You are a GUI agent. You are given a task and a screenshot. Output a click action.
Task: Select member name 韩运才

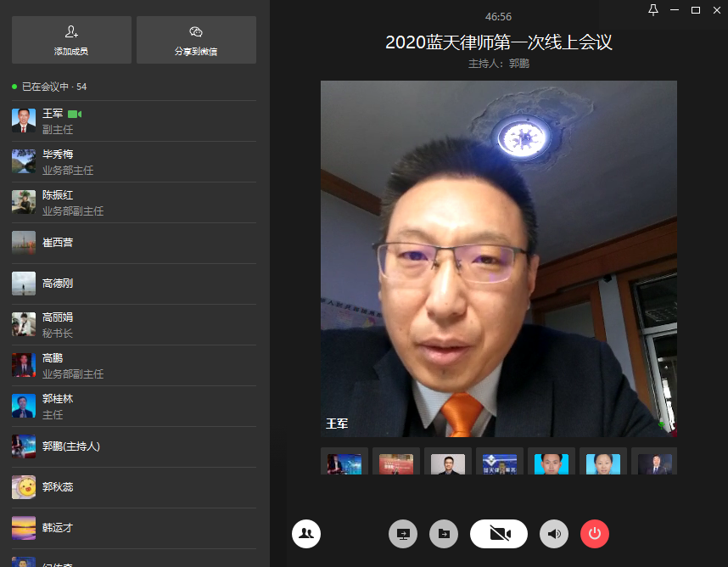58,528
